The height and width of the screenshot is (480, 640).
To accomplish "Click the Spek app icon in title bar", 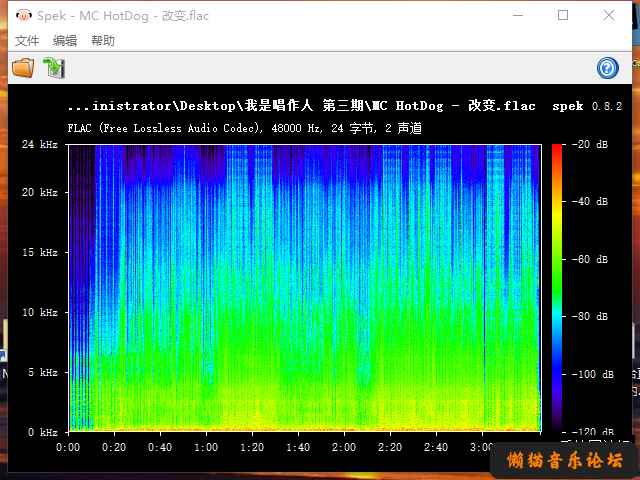I will pyautogui.click(x=22, y=16).
